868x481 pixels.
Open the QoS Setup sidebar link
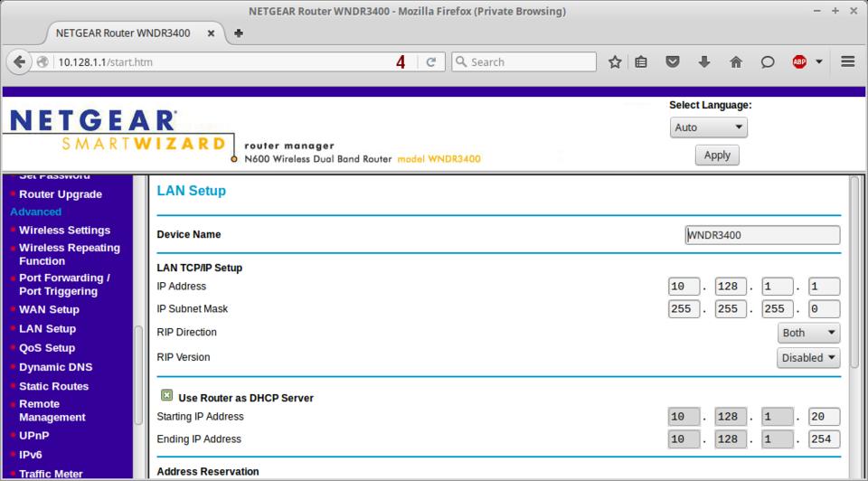(x=47, y=348)
